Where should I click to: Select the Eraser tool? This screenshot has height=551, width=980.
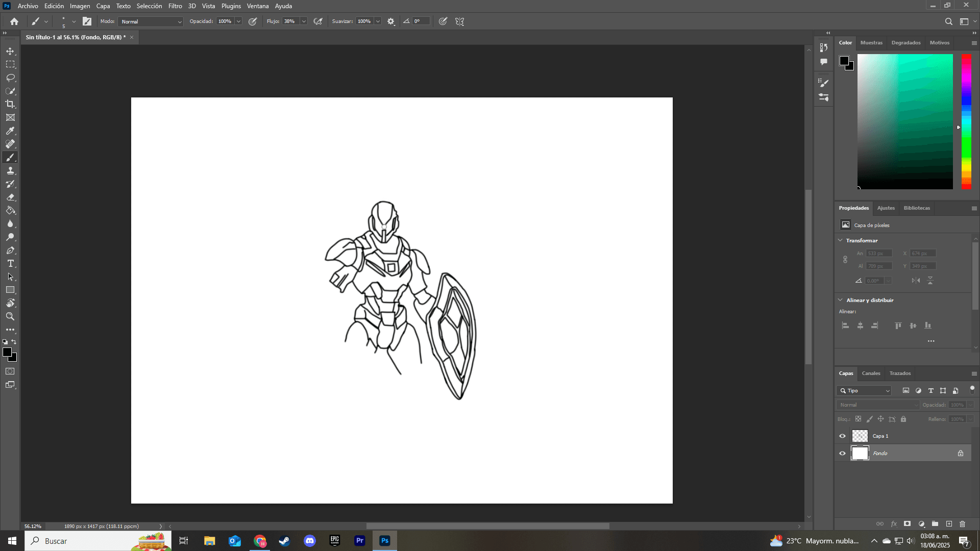(x=10, y=197)
